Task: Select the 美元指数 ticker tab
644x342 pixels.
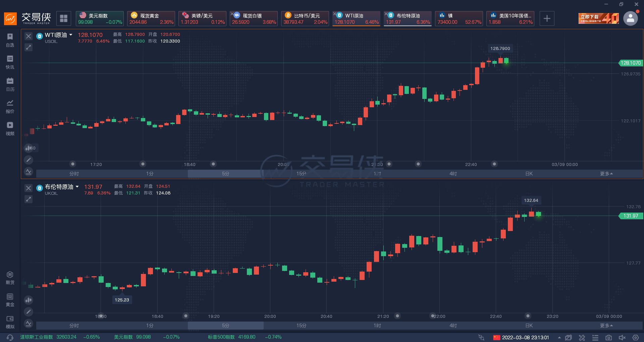Action: 100,18
